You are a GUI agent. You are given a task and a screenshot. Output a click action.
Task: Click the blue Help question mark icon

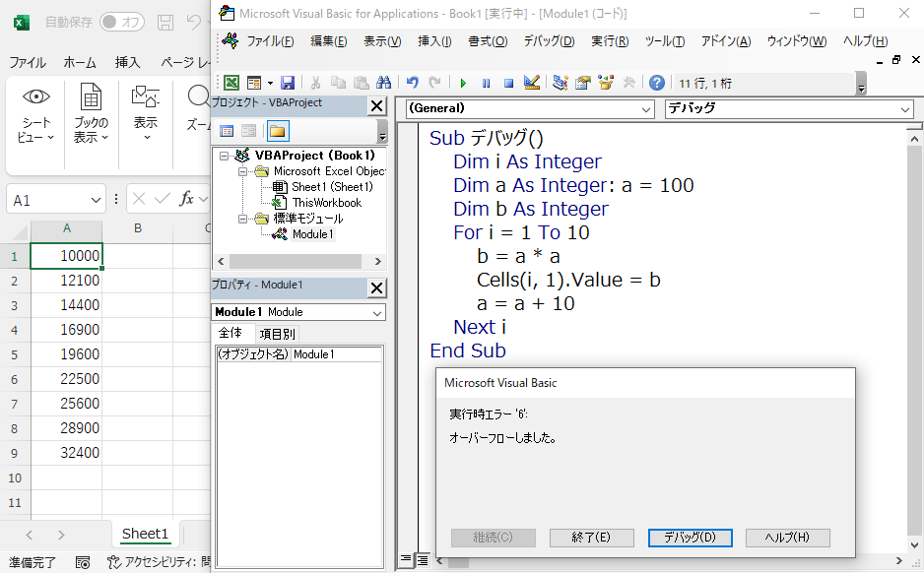[x=657, y=83]
